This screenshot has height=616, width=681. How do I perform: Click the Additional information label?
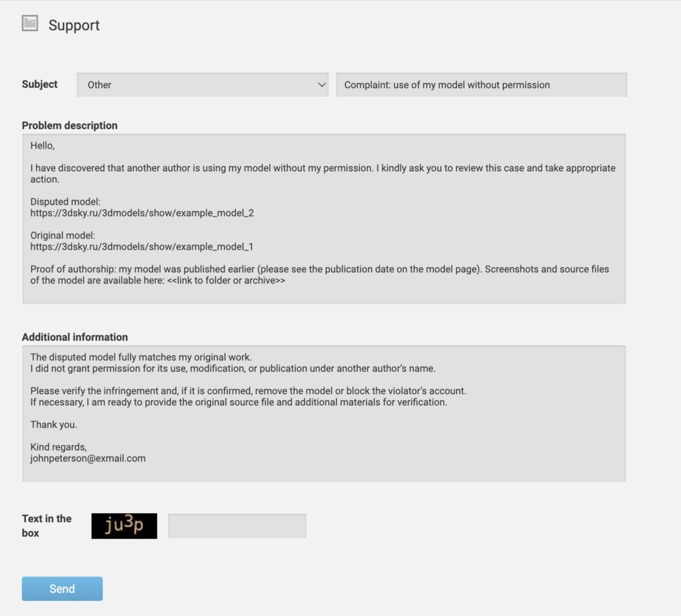(x=75, y=337)
